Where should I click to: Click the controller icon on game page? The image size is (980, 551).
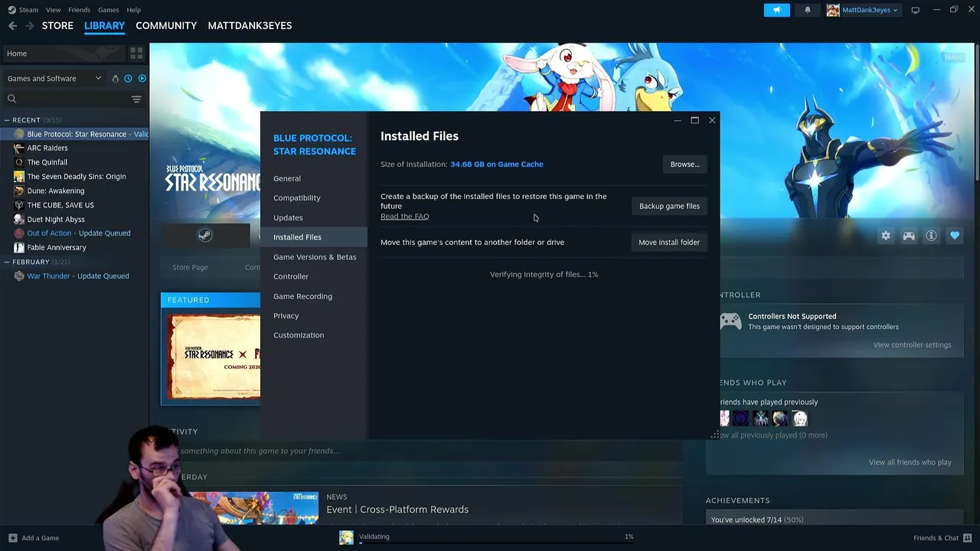(x=909, y=236)
